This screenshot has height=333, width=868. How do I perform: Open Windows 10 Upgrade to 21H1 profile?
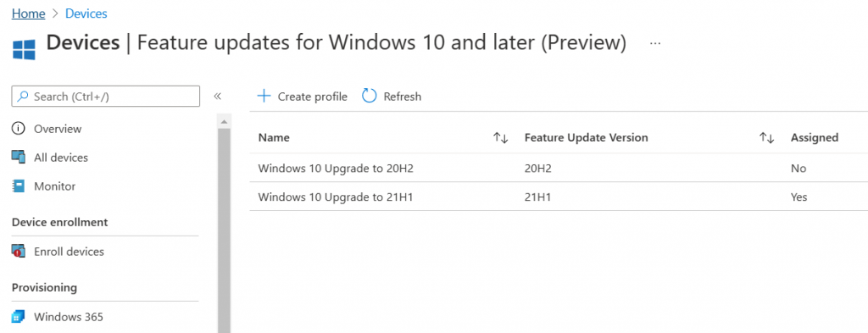click(336, 197)
